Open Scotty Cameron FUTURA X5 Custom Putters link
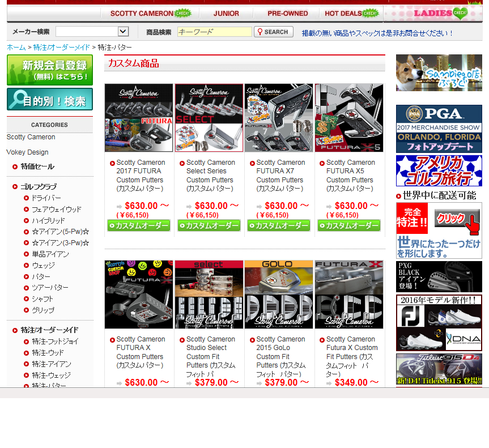The width and height of the screenshot is (489, 448). tap(351, 176)
